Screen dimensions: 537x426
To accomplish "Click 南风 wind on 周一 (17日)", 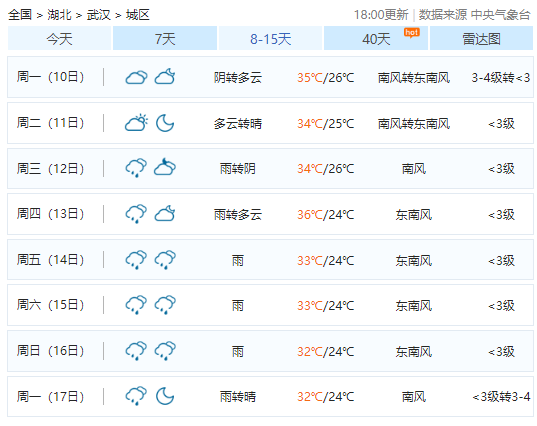I will click(x=414, y=397).
